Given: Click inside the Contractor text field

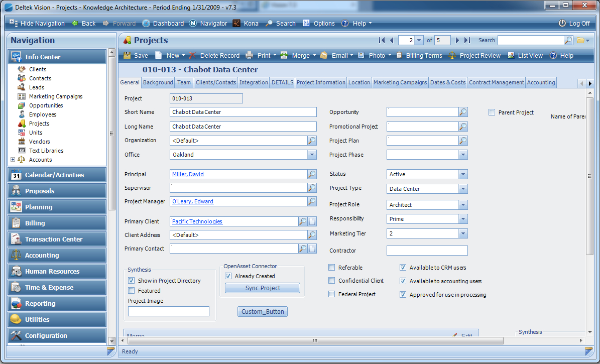Looking at the screenshot, I should (427, 250).
